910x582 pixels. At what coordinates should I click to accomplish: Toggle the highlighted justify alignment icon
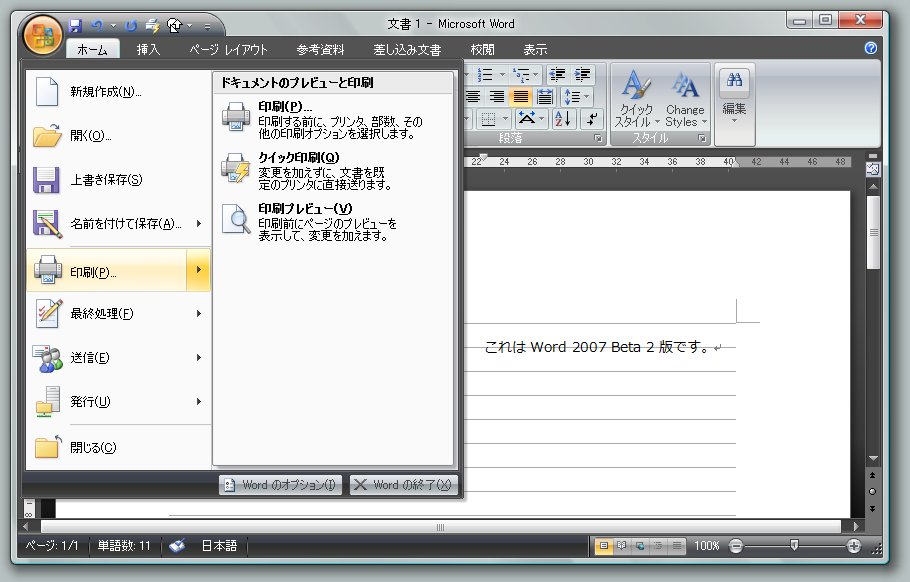click(x=521, y=97)
